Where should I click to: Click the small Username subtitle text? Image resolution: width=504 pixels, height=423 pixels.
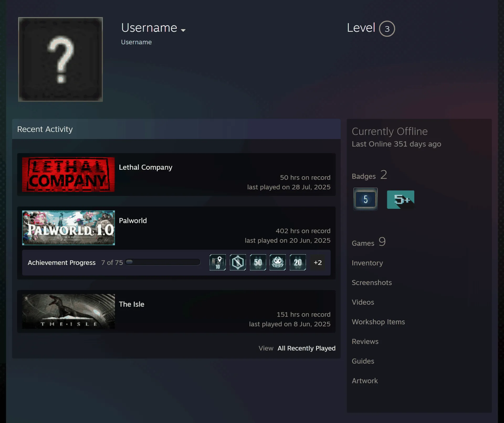(x=136, y=42)
